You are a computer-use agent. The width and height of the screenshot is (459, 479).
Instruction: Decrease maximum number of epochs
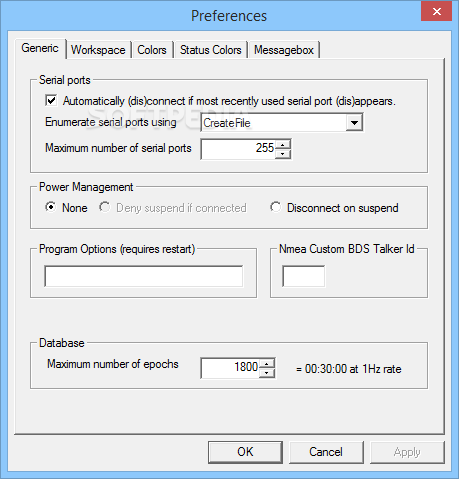(267, 373)
